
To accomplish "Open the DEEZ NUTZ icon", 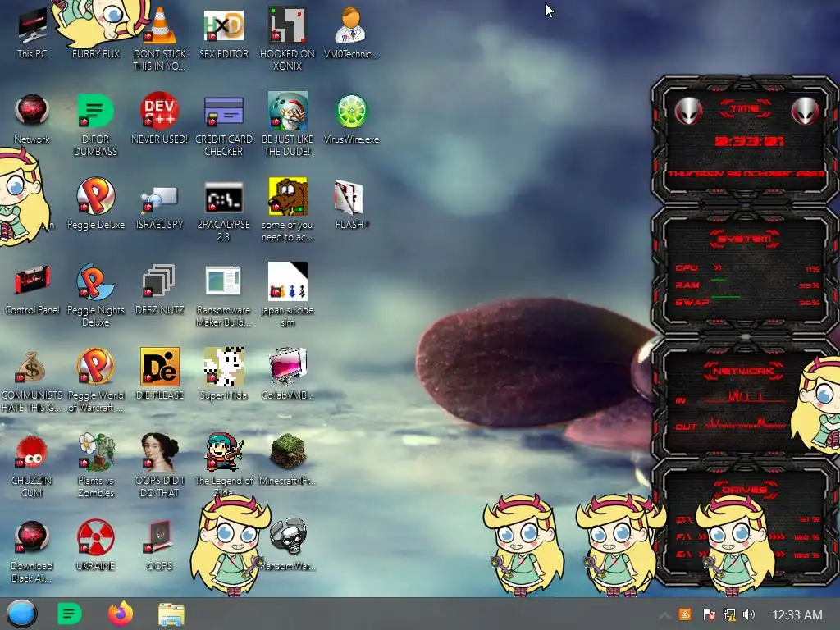I will tap(159, 290).
